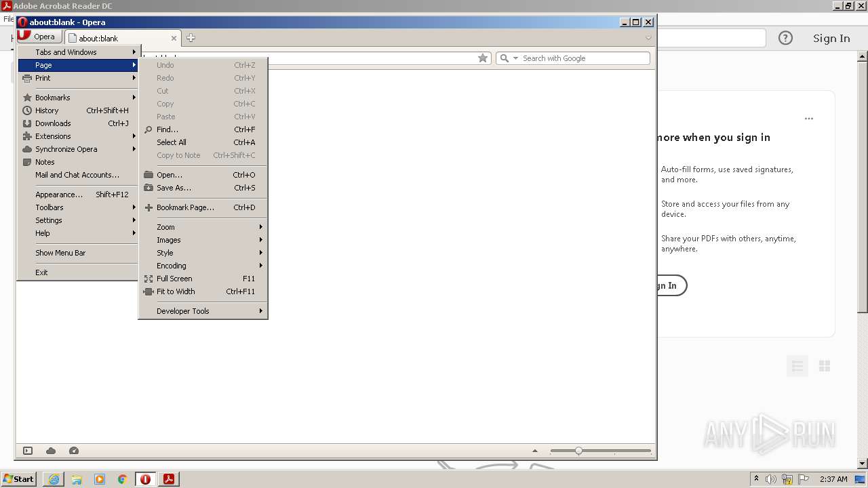This screenshot has width=868, height=488.
Task: Select the about:blank tab
Action: pyautogui.click(x=122, y=39)
